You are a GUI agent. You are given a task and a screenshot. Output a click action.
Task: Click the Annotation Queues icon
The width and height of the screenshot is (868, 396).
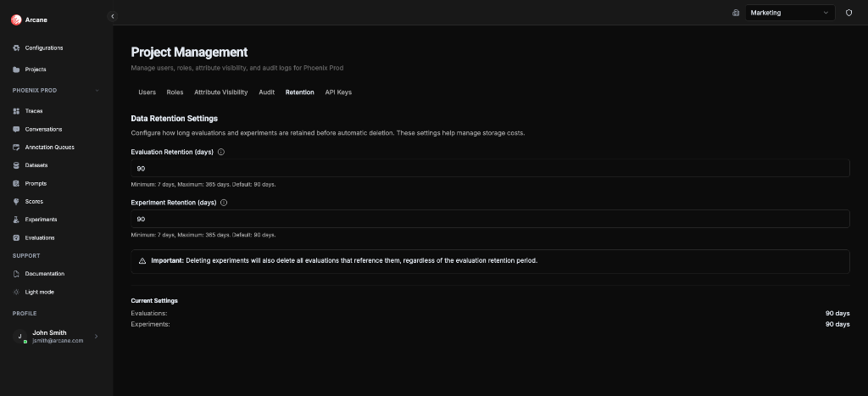click(x=16, y=148)
